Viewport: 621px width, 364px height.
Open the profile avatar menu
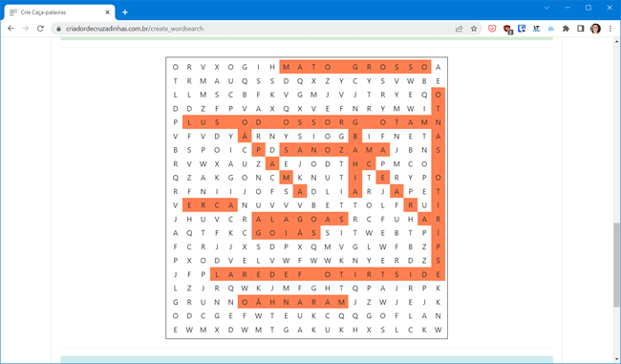[595, 29]
